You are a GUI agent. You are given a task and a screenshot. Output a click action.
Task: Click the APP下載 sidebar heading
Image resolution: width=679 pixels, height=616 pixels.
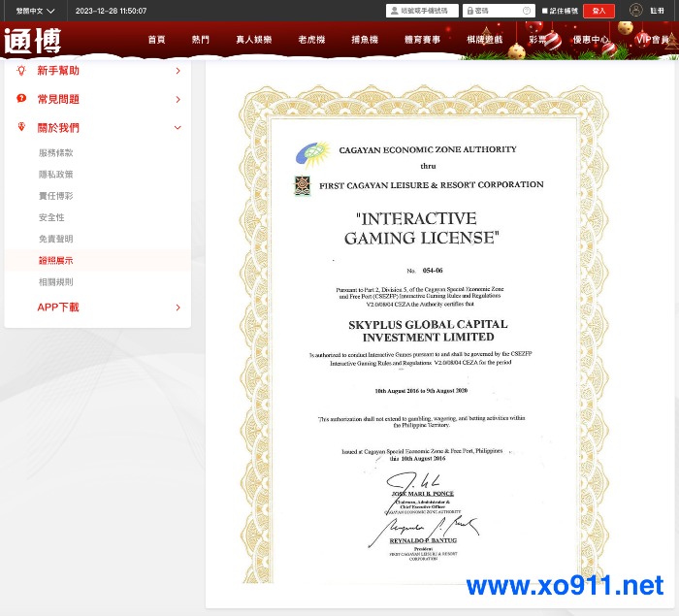pyautogui.click(x=58, y=308)
